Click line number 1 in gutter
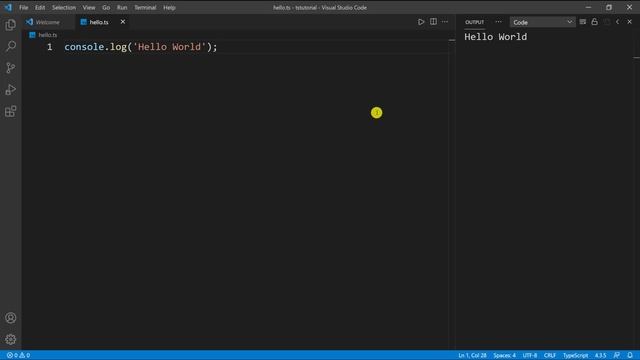Image resolution: width=640 pixels, height=360 pixels. [x=49, y=47]
